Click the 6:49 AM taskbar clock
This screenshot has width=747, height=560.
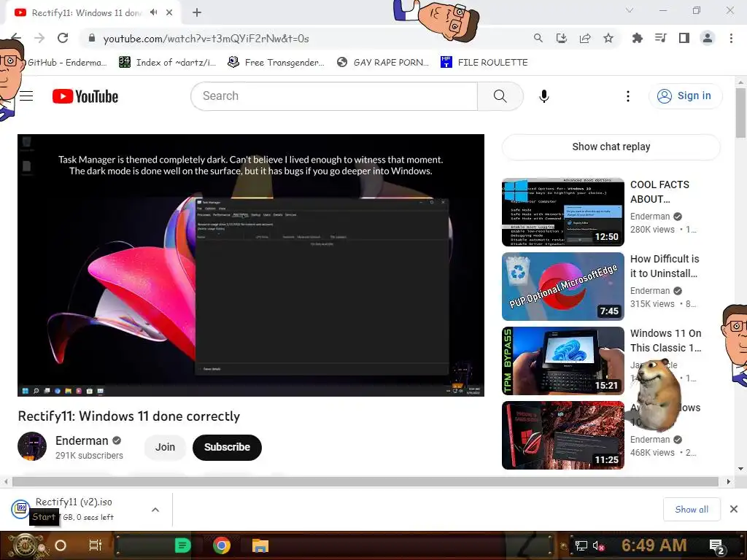pos(654,545)
